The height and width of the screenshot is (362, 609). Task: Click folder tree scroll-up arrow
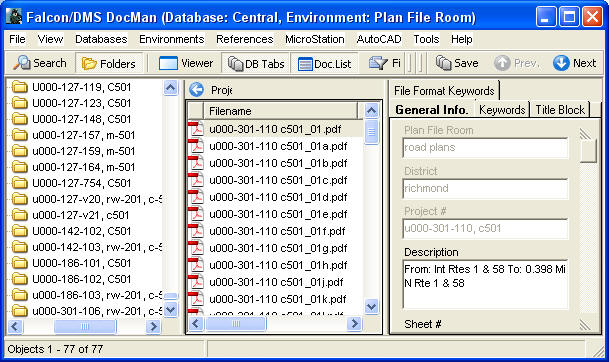click(x=171, y=88)
